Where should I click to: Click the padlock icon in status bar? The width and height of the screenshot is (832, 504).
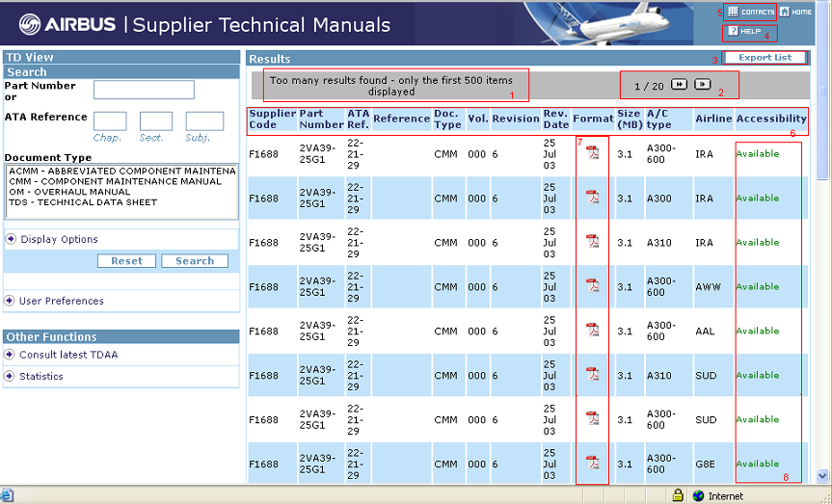tap(678, 495)
